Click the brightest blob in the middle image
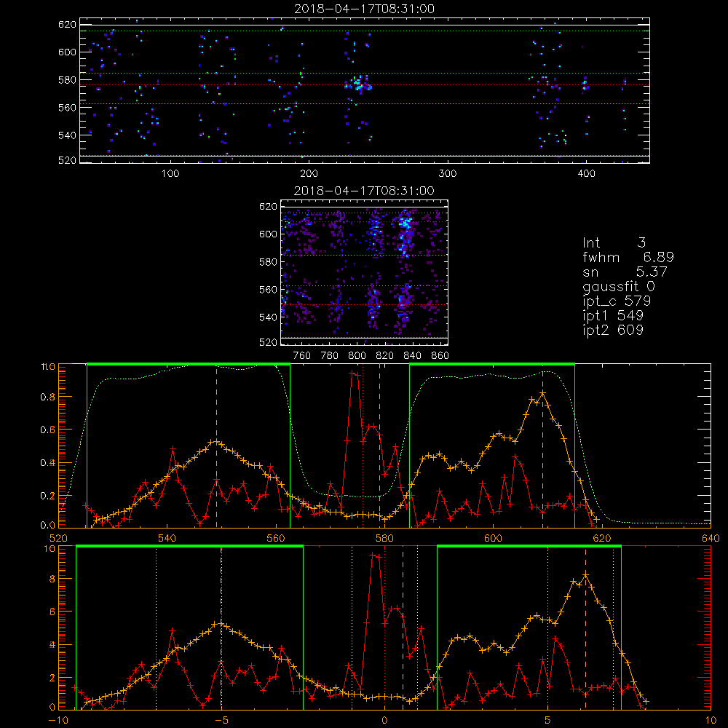 point(405,223)
